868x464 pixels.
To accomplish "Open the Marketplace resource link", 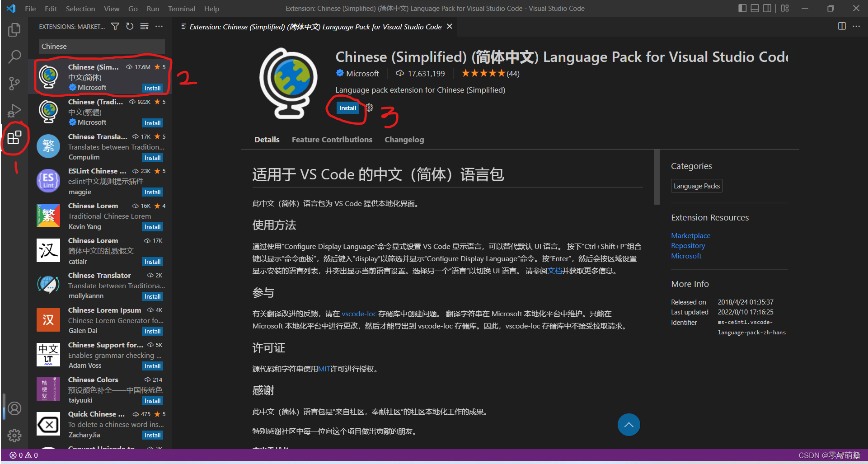I will pos(690,235).
